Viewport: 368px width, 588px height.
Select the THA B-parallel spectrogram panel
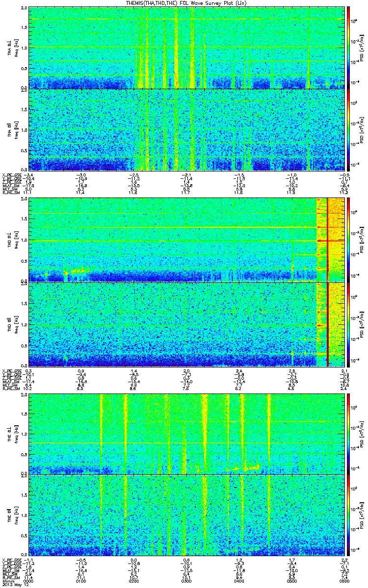click(x=186, y=129)
